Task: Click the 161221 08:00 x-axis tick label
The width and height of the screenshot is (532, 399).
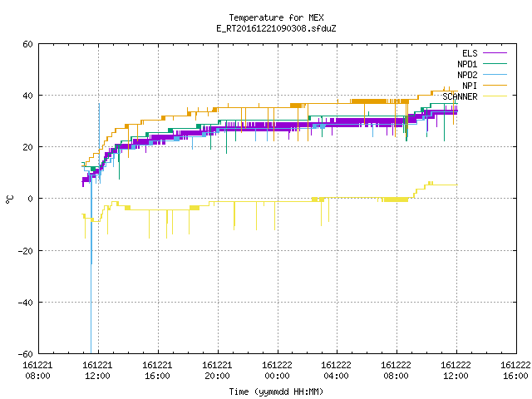Action: [37, 371]
